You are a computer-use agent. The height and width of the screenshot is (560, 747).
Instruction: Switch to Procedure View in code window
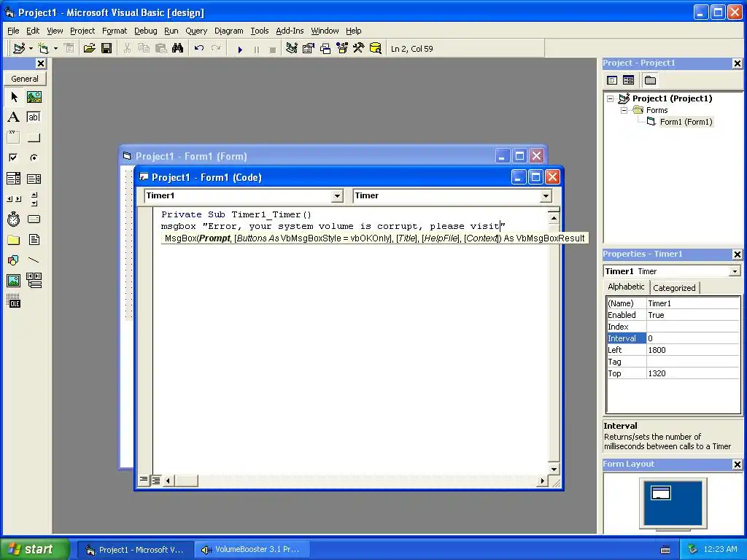pos(144,481)
